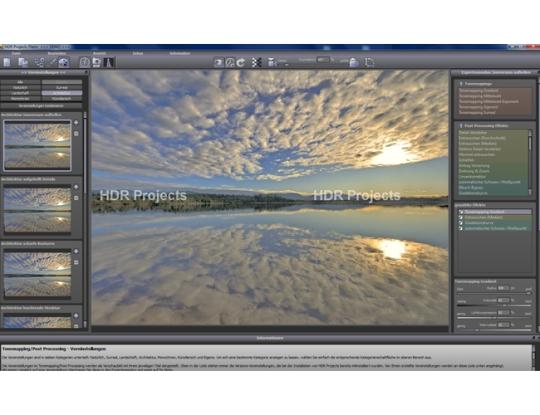540x415 pixels.
Task: Select Schärfen in the post-processing list
Action: 466,160
